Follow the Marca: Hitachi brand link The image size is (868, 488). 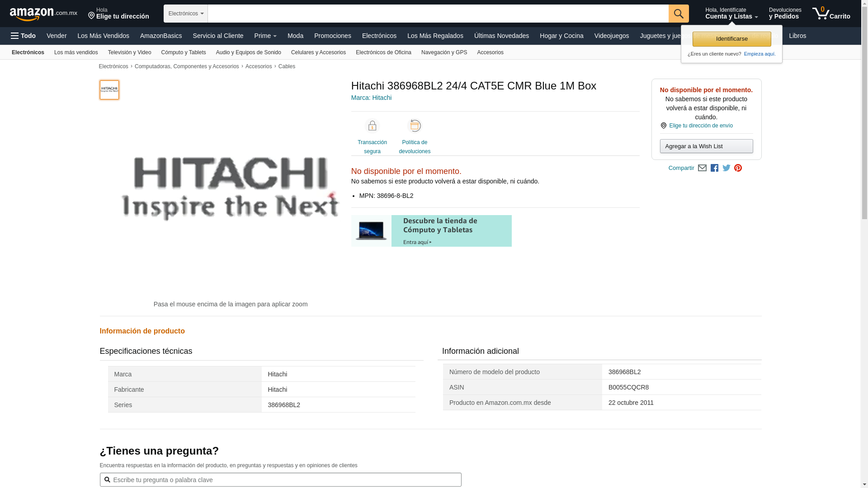(371, 98)
